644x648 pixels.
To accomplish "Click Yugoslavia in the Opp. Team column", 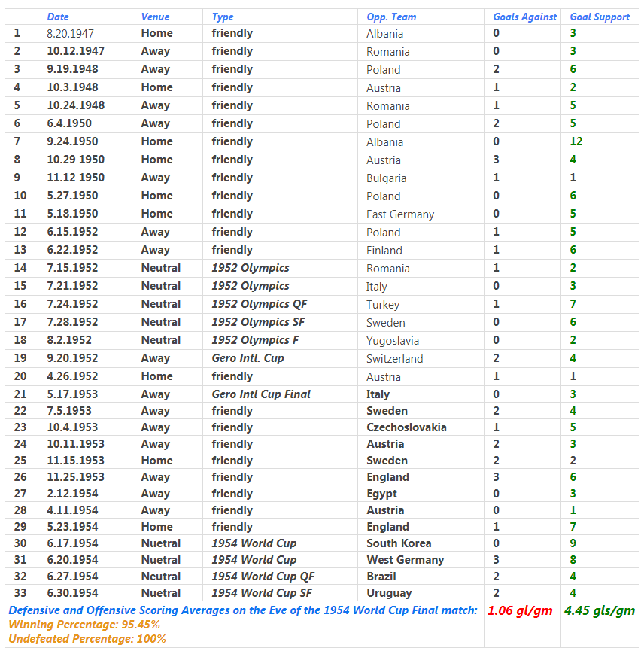I will coord(393,341).
